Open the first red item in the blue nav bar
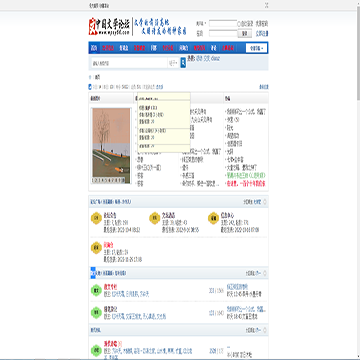Viewport: 360px width, 360px height. click(x=107, y=48)
